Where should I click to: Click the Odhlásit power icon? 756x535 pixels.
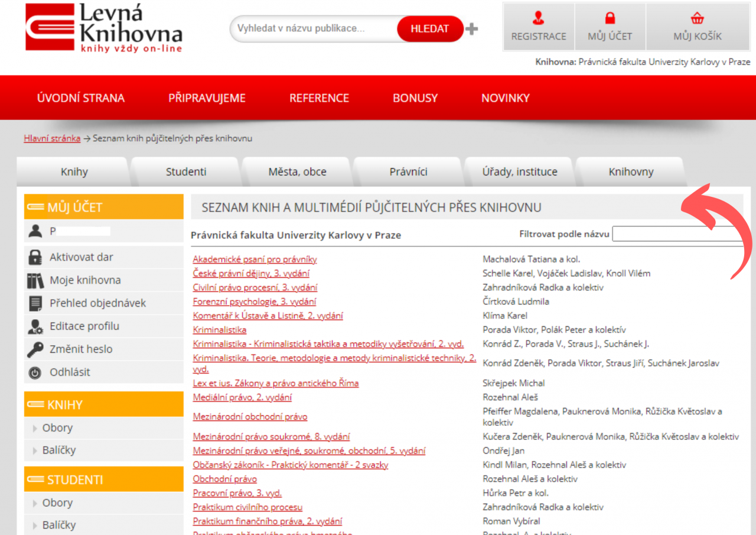[x=35, y=372]
